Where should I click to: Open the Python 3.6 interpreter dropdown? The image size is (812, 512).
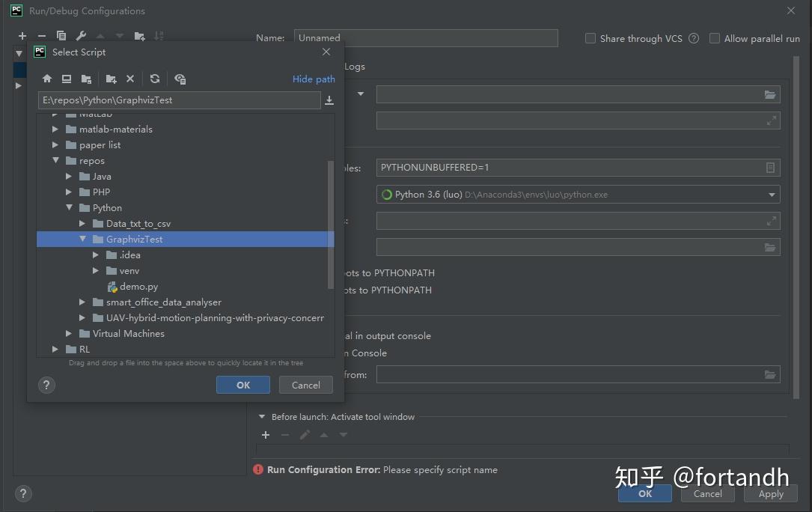point(772,194)
